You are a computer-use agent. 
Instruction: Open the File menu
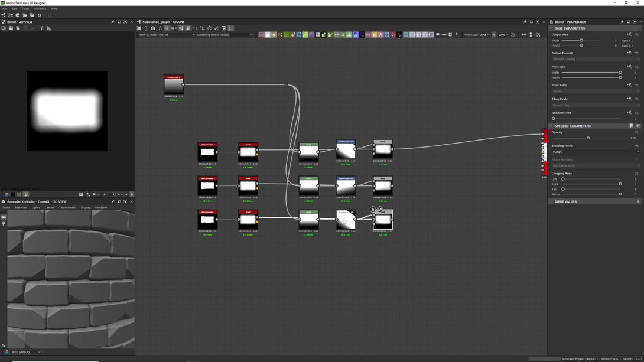click(x=5, y=9)
